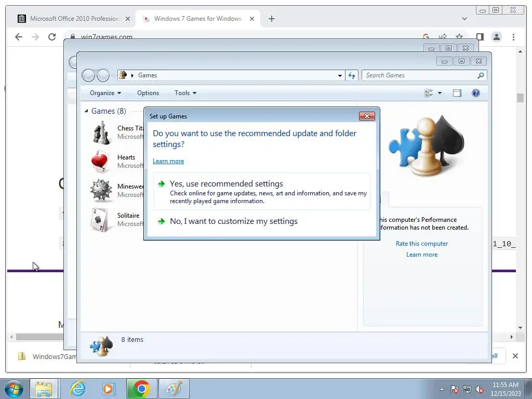Click the Windows7Games download item

point(47,356)
